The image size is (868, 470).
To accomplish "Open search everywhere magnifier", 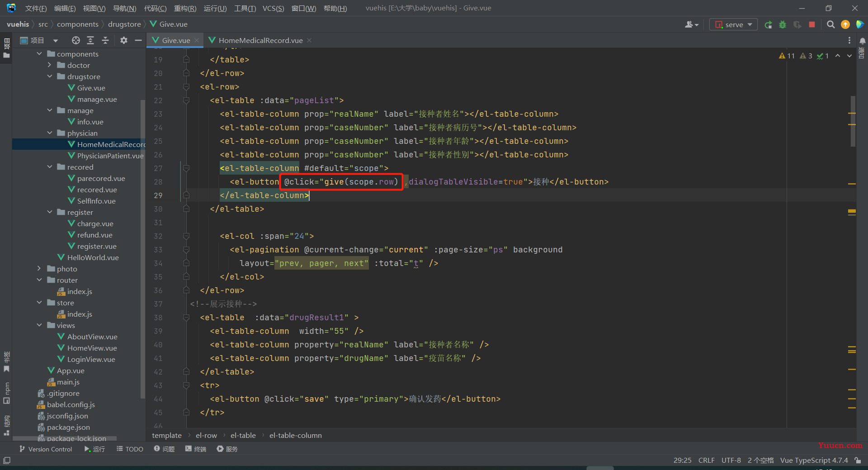I will pyautogui.click(x=830, y=24).
